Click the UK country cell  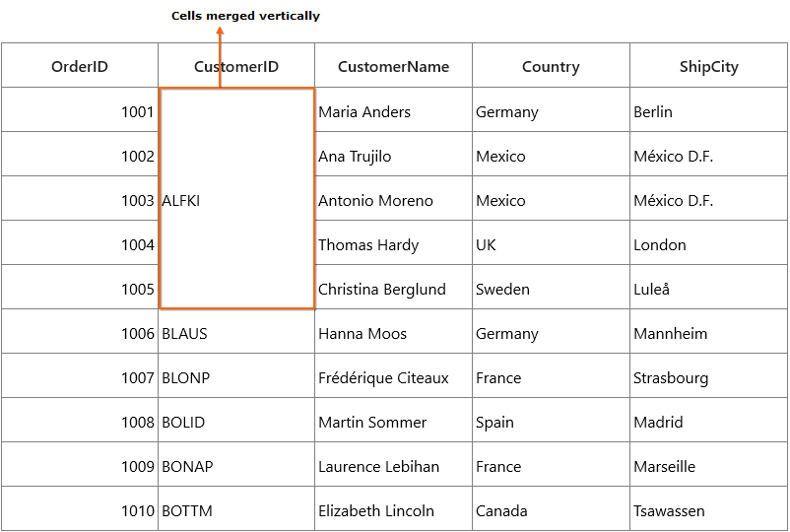coord(551,242)
